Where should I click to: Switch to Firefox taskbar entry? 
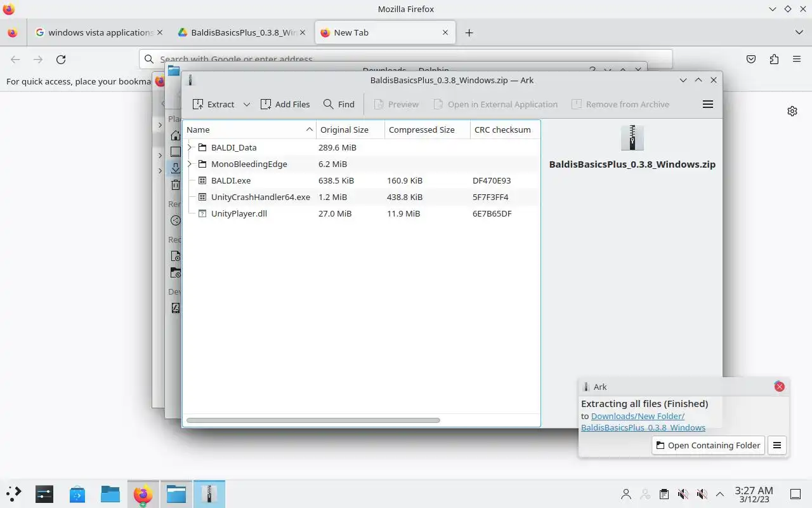143,493
